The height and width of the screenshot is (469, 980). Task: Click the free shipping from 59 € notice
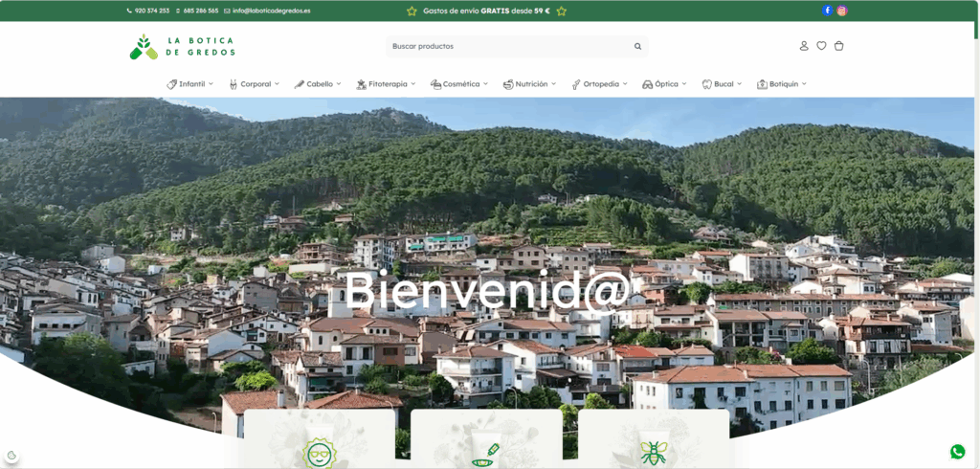(x=486, y=11)
